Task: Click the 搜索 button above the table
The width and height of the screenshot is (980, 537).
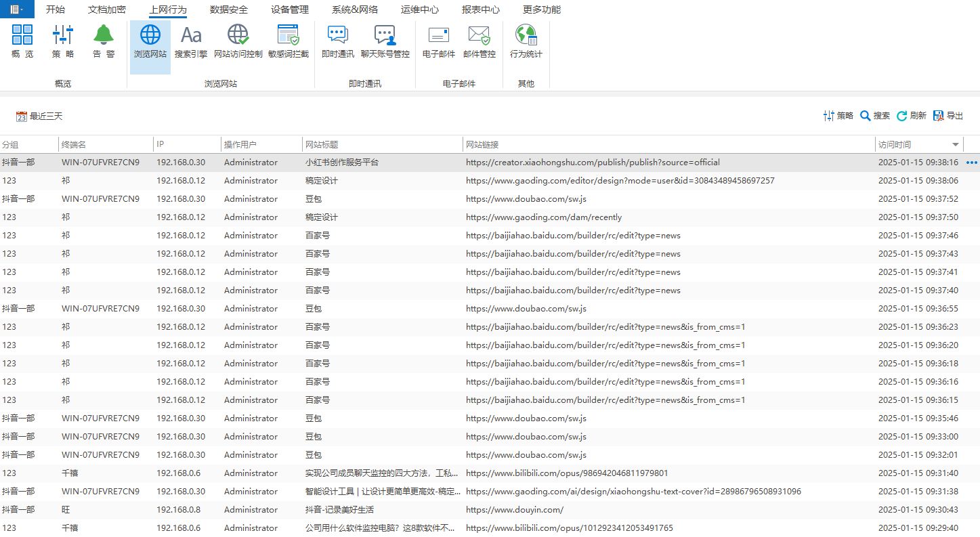Action: click(874, 116)
